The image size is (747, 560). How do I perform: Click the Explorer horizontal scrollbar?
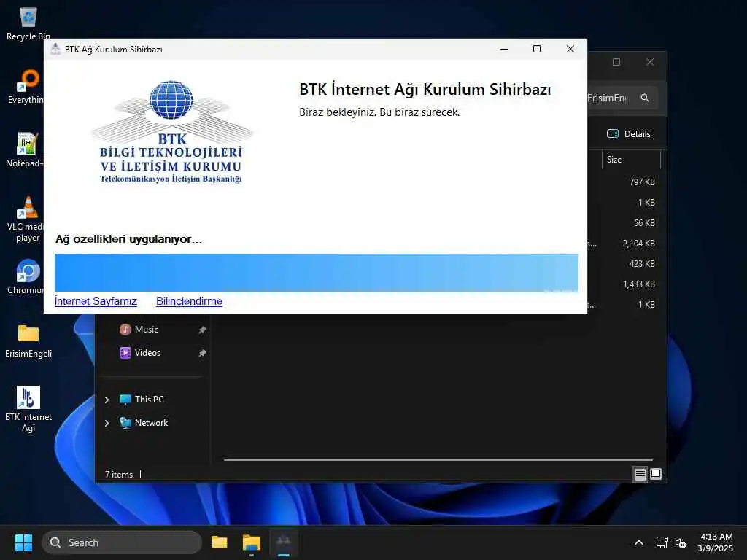pyautogui.click(x=438, y=460)
